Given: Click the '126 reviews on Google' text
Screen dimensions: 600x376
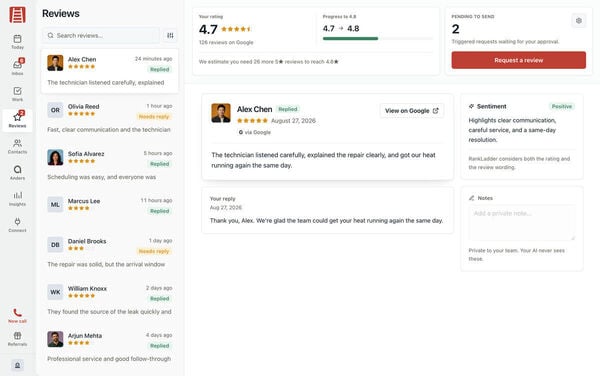Looking at the screenshot, I should click(226, 42).
